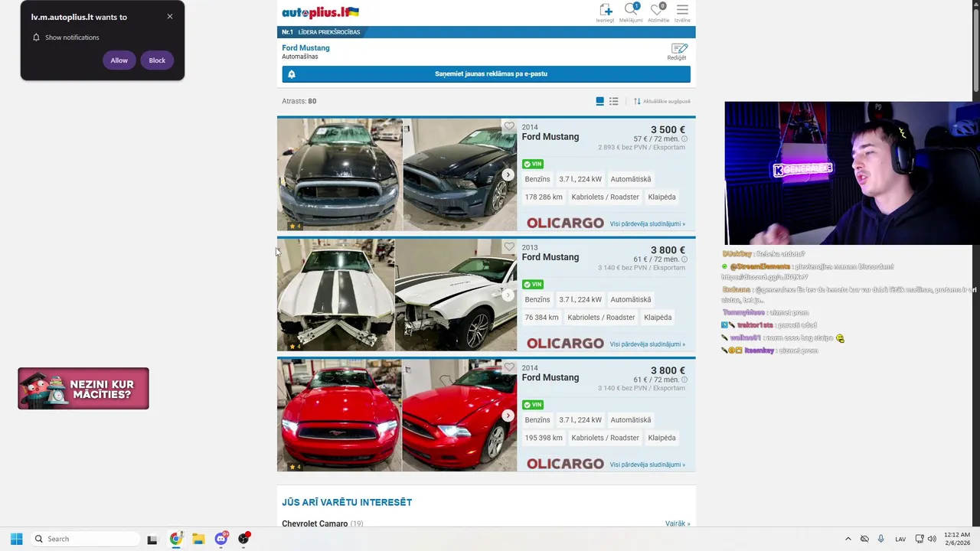Open financing info icon beside 57 € / 72 mēn.
The image size is (980, 551).
[x=684, y=139]
